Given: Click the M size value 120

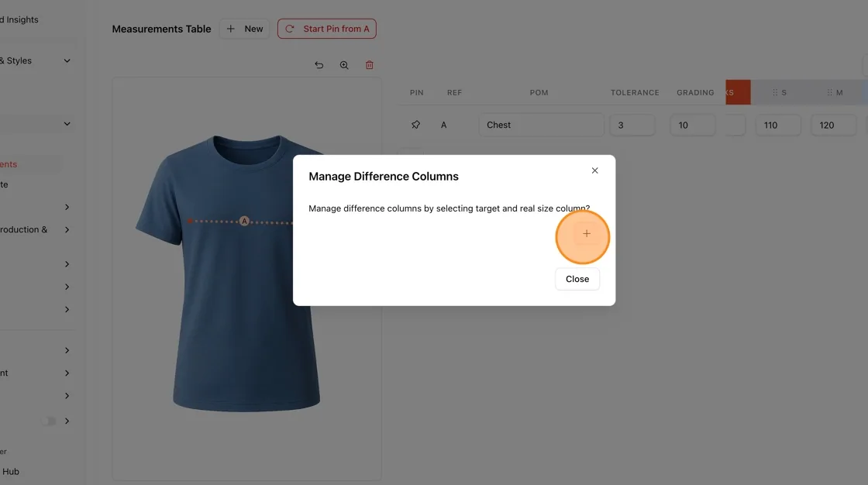Looking at the screenshot, I should pyautogui.click(x=833, y=126).
